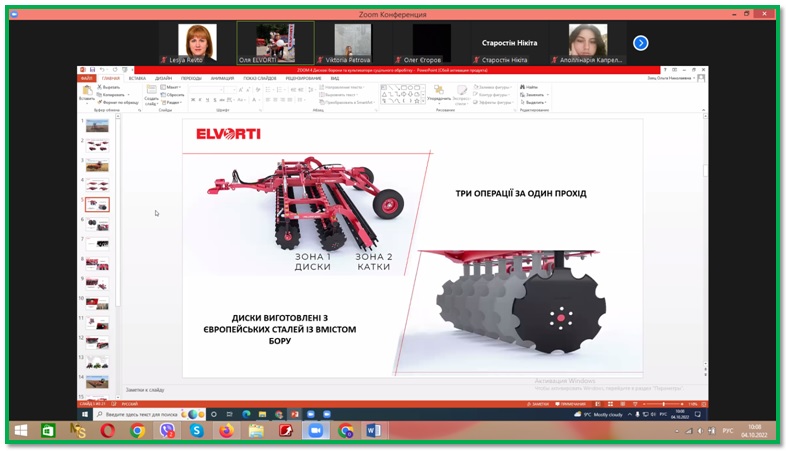Toggle underline formatting in Шрифт group
The height and width of the screenshot is (451, 786).
coord(207,100)
